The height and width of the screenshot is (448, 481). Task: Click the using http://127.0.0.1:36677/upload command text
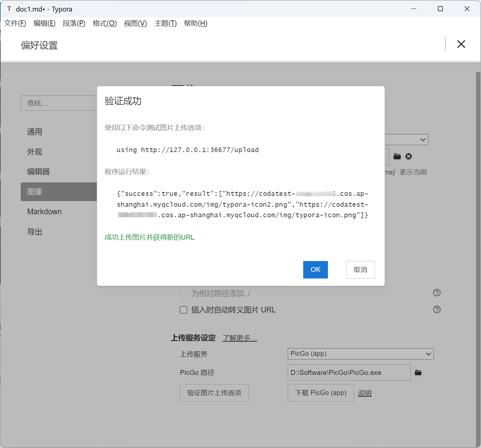[188, 150]
